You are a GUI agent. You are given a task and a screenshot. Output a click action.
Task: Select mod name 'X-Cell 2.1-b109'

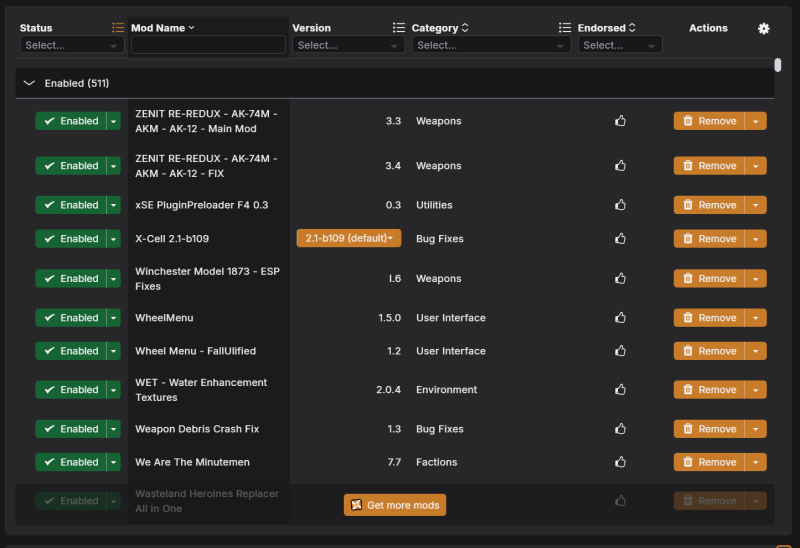coord(172,238)
